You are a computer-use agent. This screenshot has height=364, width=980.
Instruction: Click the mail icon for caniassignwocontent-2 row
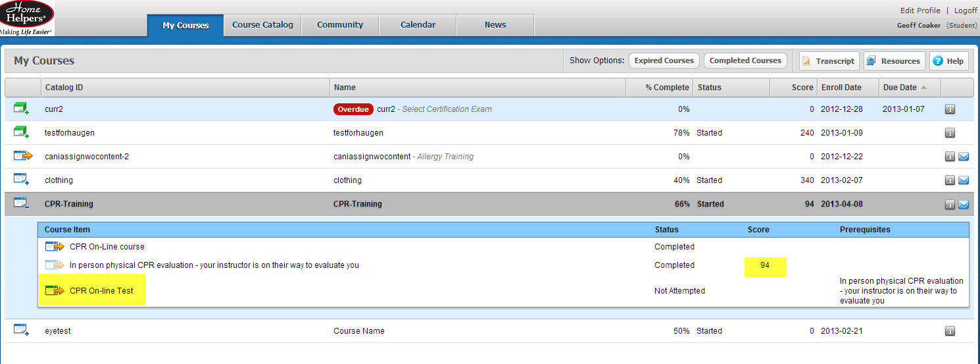coord(964,157)
